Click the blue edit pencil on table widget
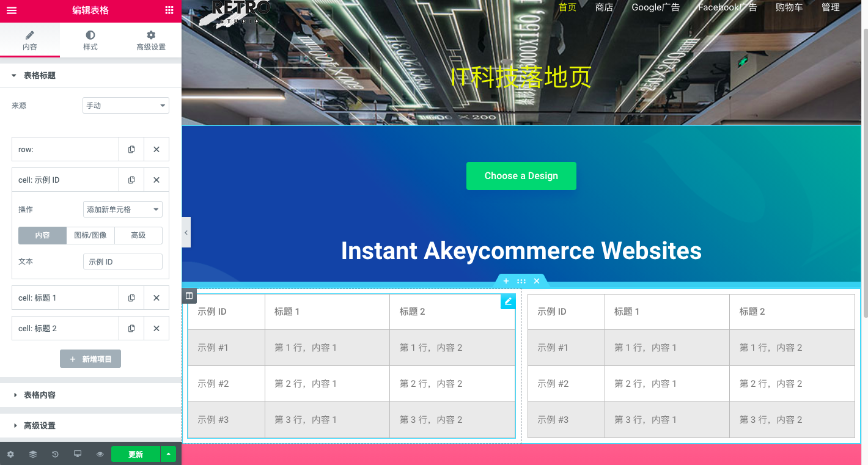Viewport: 868px width, 465px height. click(x=508, y=301)
